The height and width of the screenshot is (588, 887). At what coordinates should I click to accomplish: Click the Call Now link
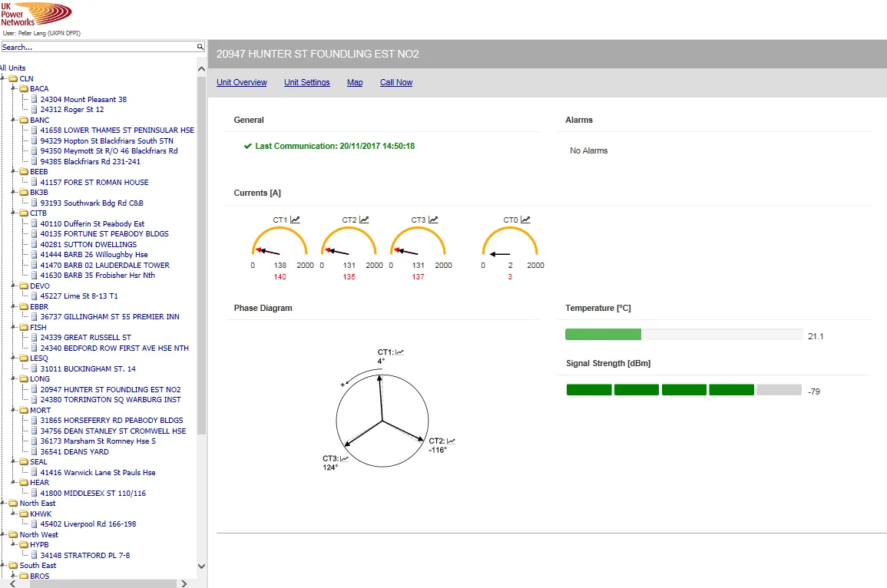tap(396, 82)
